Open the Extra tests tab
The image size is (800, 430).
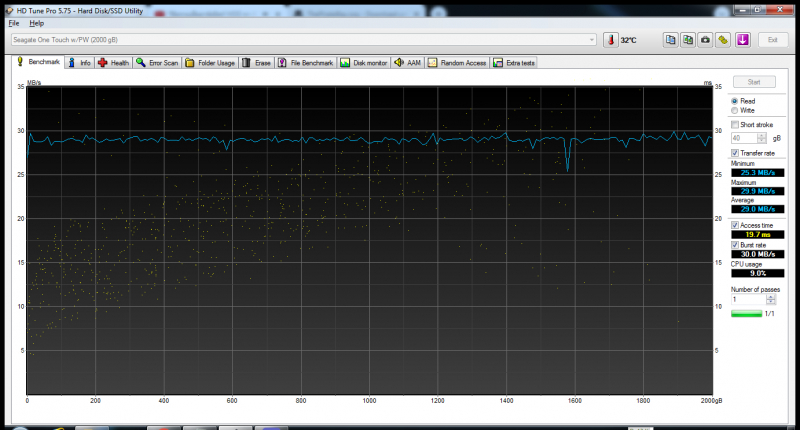coord(514,63)
